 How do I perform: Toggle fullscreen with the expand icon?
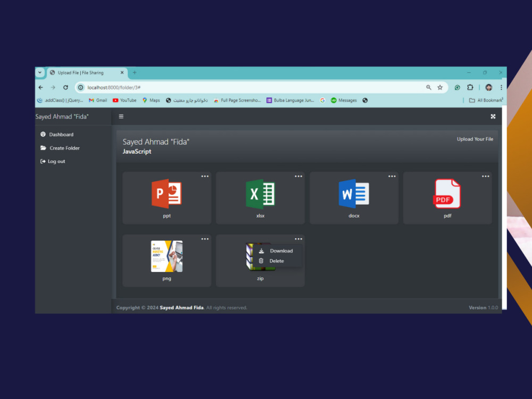click(x=493, y=117)
